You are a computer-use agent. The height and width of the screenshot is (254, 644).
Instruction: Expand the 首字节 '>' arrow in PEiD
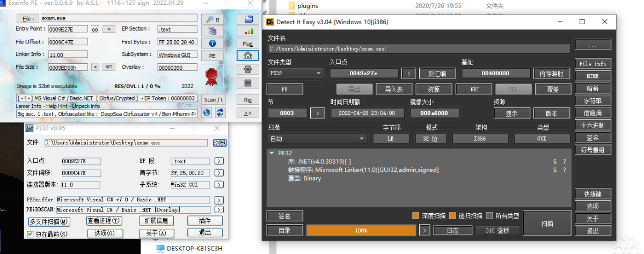pos(219,172)
